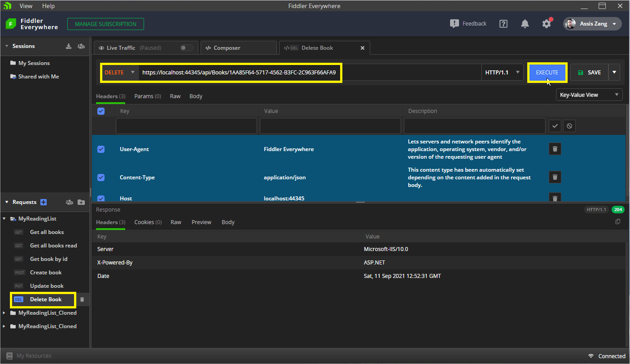Screen dimensions: 630x364
Task: Click the EXECUTE button
Action: [x=547, y=73]
